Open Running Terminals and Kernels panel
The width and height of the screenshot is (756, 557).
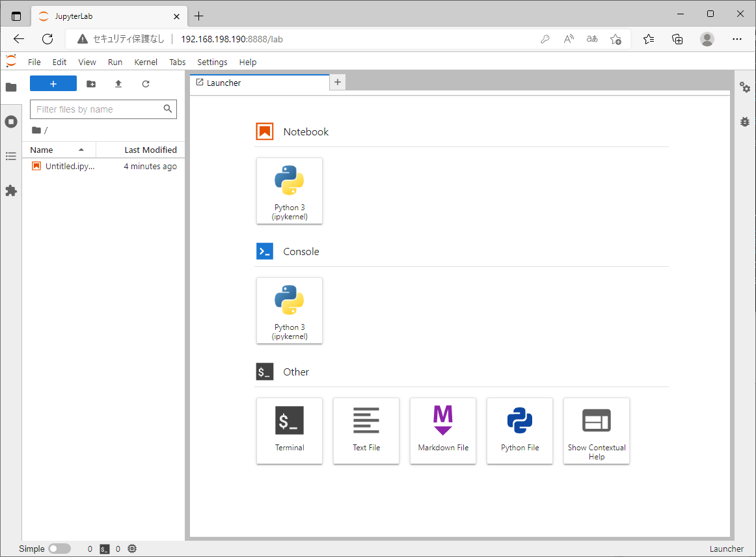11,122
